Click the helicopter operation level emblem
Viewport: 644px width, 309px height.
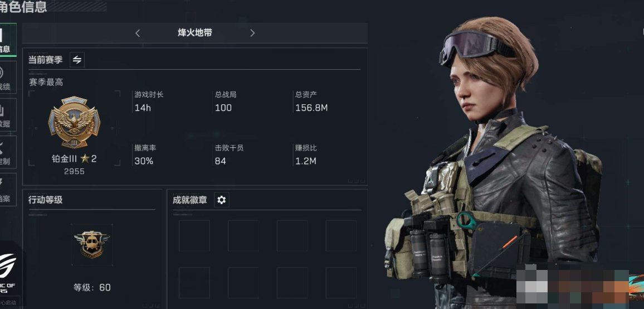(91, 244)
